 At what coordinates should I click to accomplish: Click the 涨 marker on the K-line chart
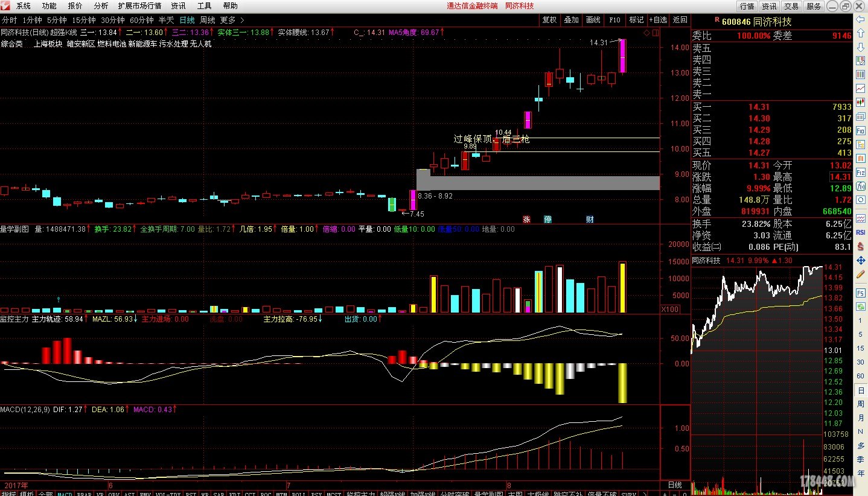(x=526, y=219)
